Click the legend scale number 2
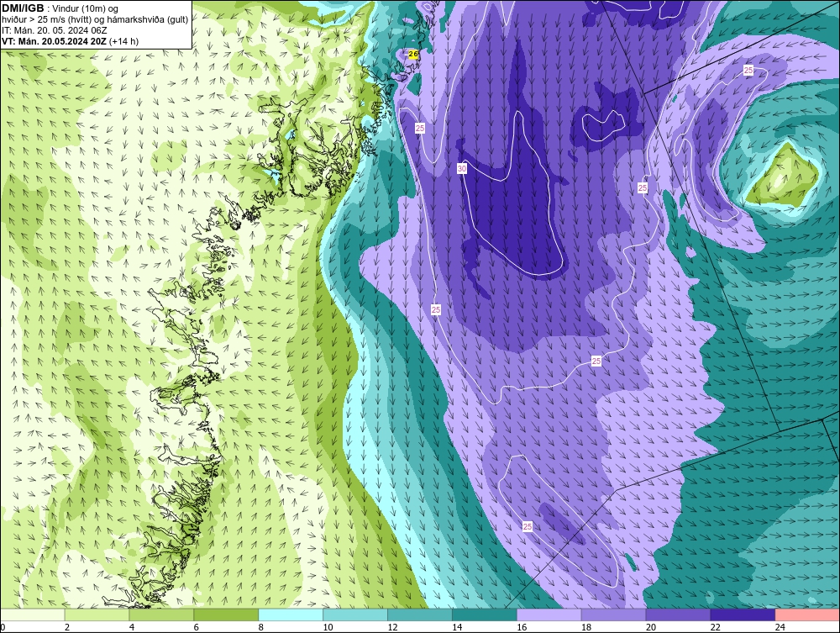This screenshot has height=633, width=840. (67, 627)
